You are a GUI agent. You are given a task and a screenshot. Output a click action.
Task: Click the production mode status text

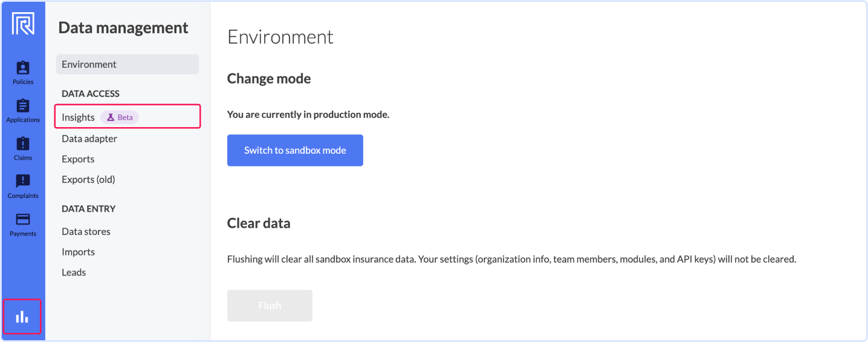coord(308,114)
